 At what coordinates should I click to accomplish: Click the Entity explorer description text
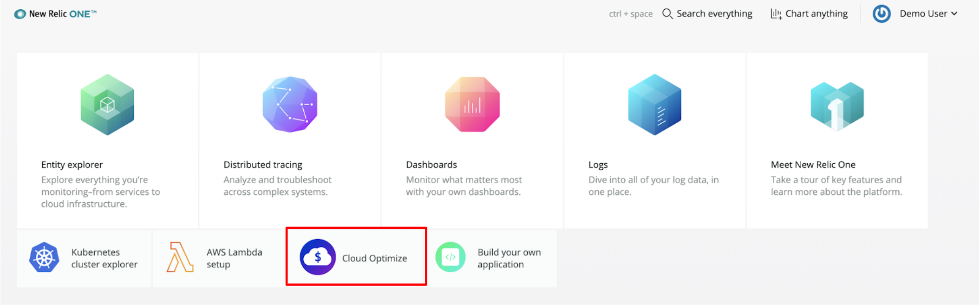[100, 192]
